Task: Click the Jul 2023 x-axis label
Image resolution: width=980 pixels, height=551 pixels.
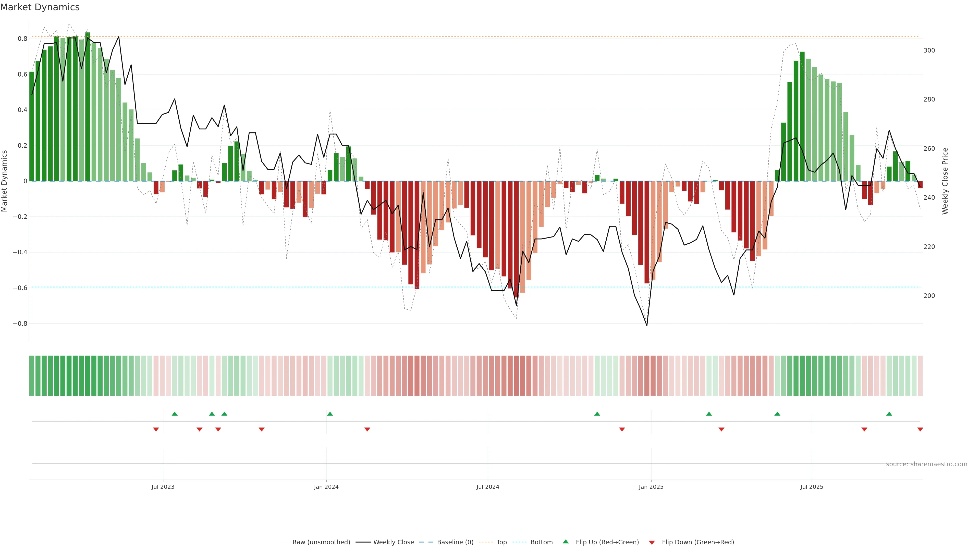Action: (x=163, y=487)
